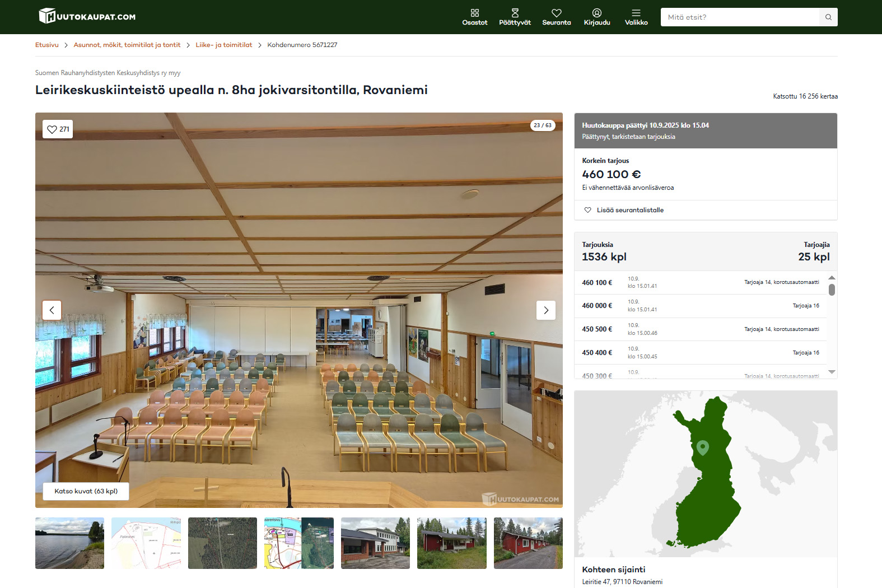The width and height of the screenshot is (882, 588).
Task: Select the 460 100 € bid row
Action: tap(701, 283)
